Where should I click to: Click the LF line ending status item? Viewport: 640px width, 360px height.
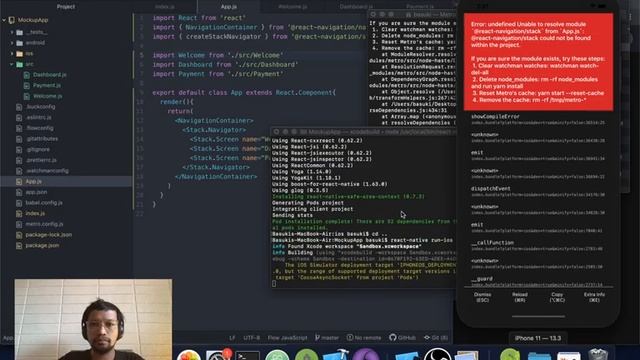(232, 338)
